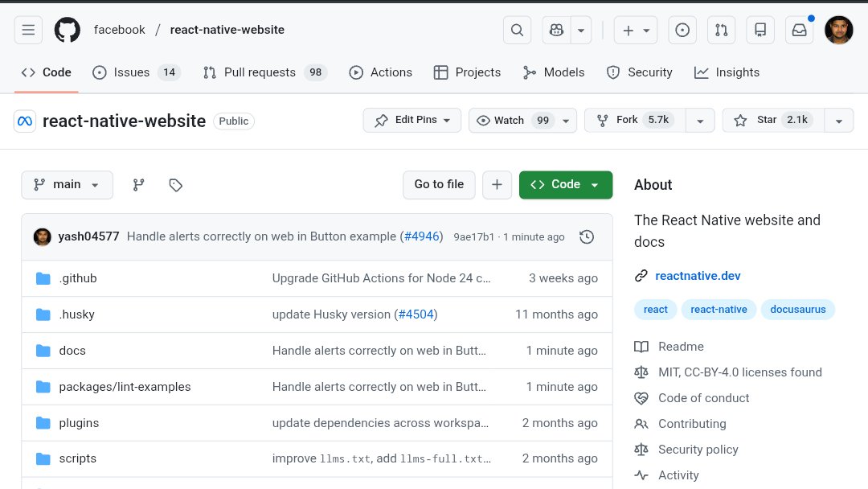This screenshot has width=868, height=489.
Task: Click the Watch button with eye icon
Action: click(522, 120)
